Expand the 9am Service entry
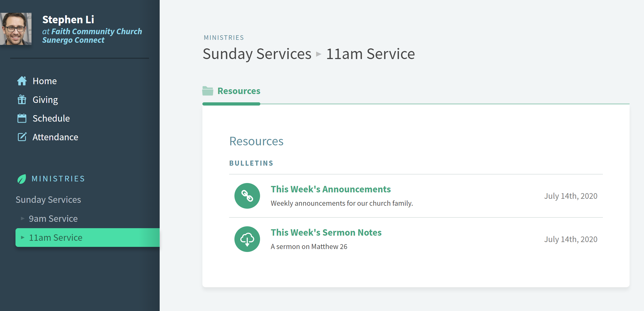This screenshot has height=311, width=644. tap(22, 218)
